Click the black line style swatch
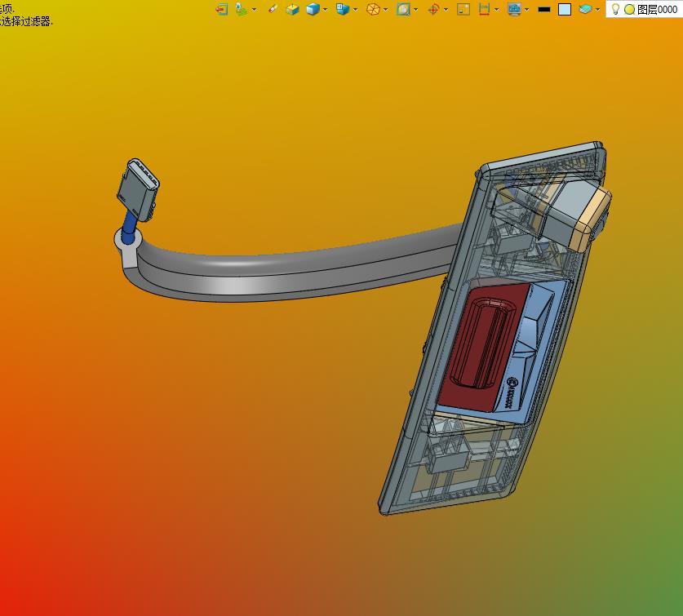The height and width of the screenshot is (616, 683). click(x=544, y=9)
